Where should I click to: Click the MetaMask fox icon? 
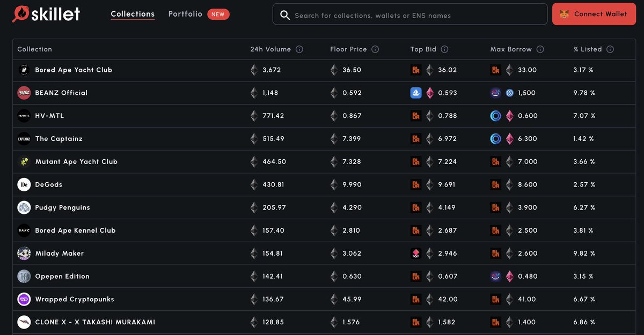point(565,14)
